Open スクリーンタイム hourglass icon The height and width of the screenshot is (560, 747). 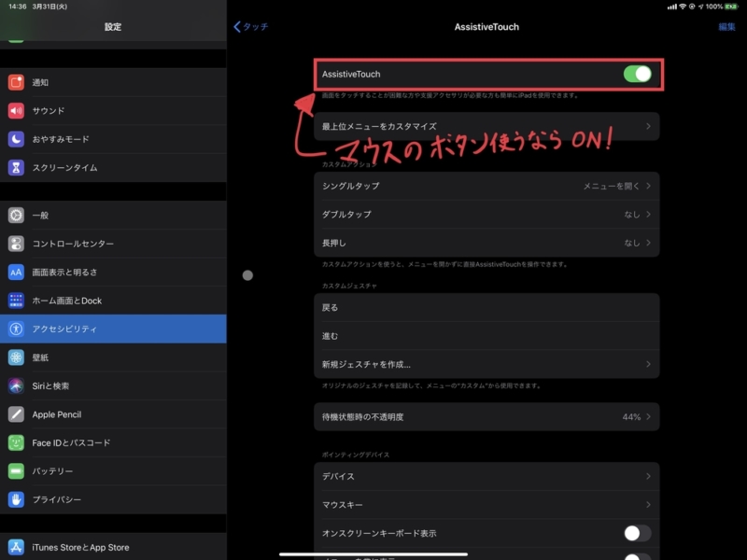tap(16, 168)
